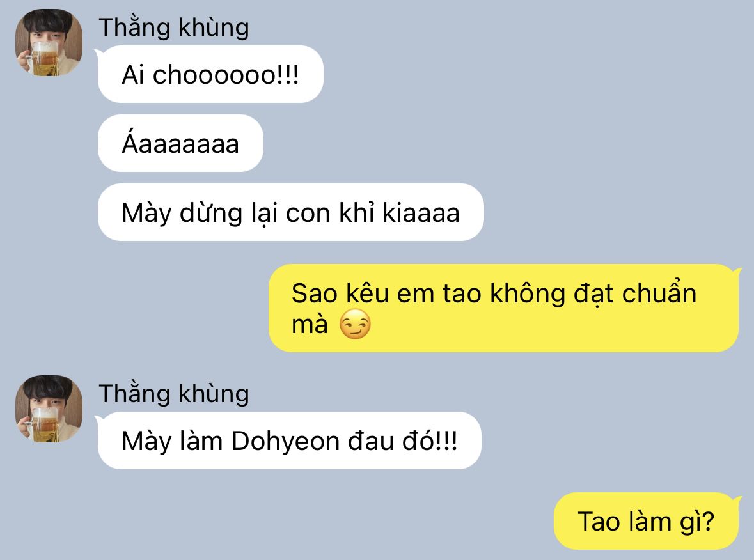The height and width of the screenshot is (560, 754).
Task: Select the 'Áaaaaaaa' message bubble
Action: click(180, 143)
